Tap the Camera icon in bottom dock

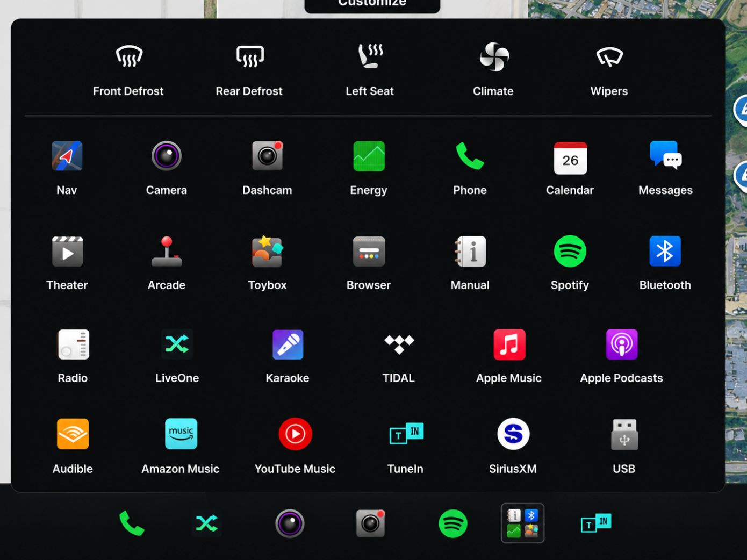(290, 523)
